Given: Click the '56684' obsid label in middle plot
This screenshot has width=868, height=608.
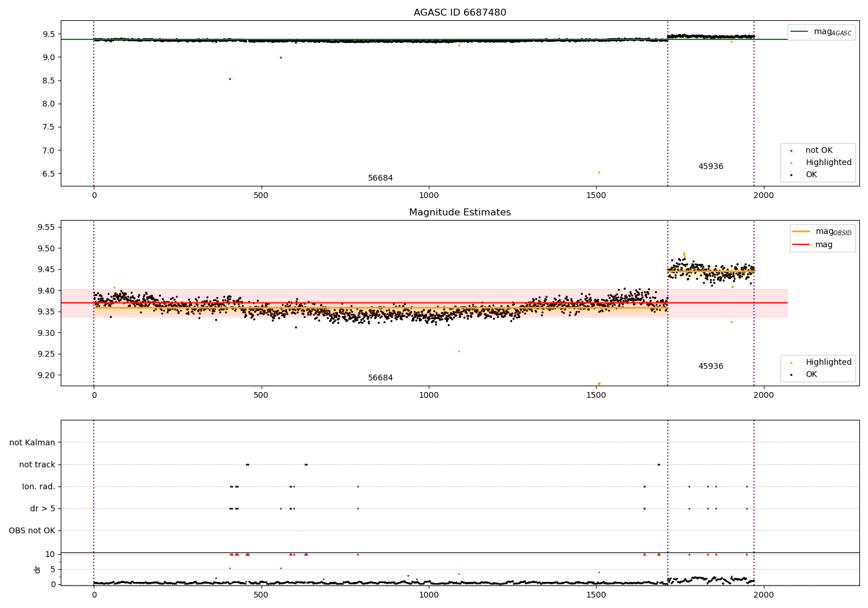Looking at the screenshot, I should coord(380,378).
